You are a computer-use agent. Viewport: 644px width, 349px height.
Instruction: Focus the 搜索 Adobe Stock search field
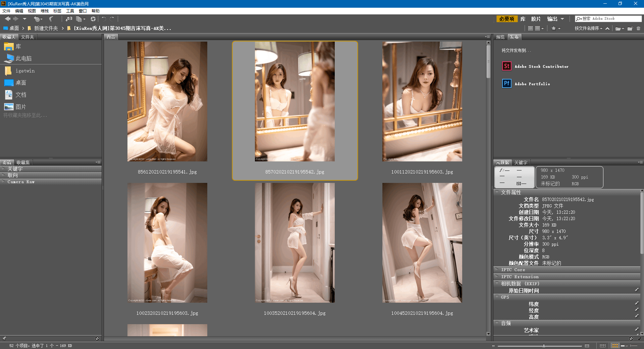608,19
